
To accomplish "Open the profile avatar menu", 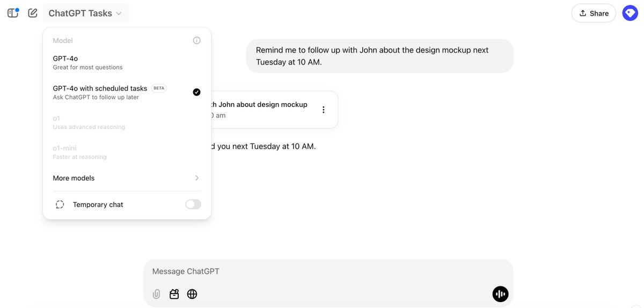I will (x=630, y=13).
